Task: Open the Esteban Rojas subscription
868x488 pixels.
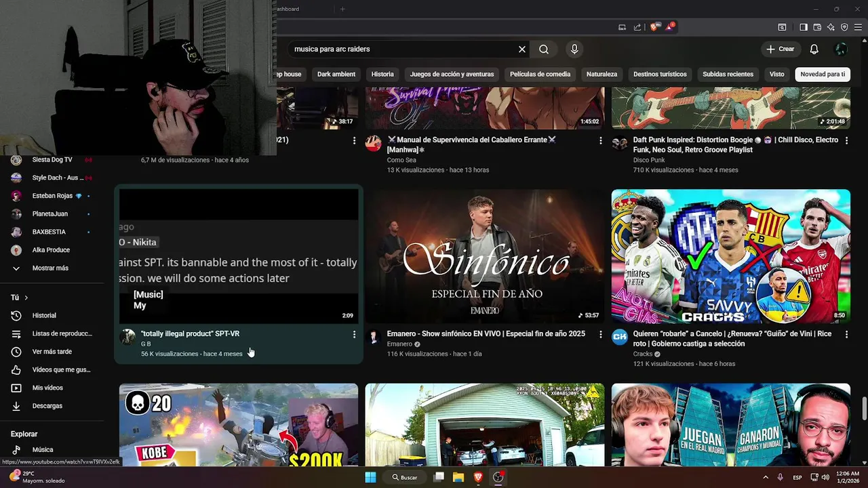Action: coord(52,196)
